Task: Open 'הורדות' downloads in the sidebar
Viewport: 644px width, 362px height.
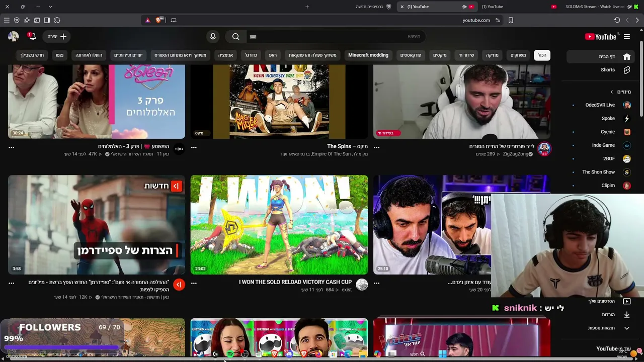Action: (602, 315)
